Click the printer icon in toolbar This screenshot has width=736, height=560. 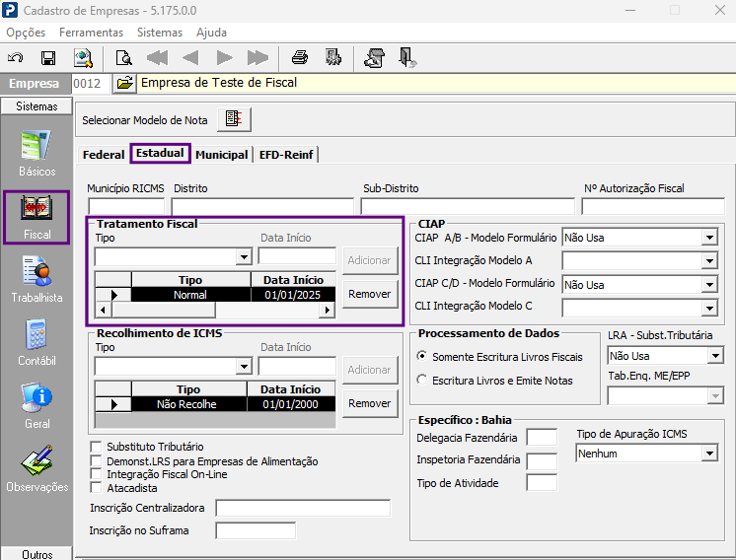(300, 57)
